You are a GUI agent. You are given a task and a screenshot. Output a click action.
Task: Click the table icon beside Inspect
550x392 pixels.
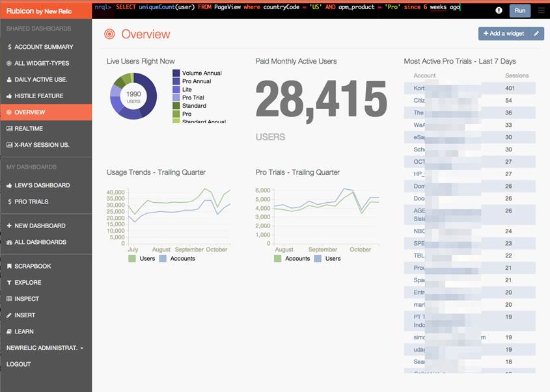coord(9,299)
